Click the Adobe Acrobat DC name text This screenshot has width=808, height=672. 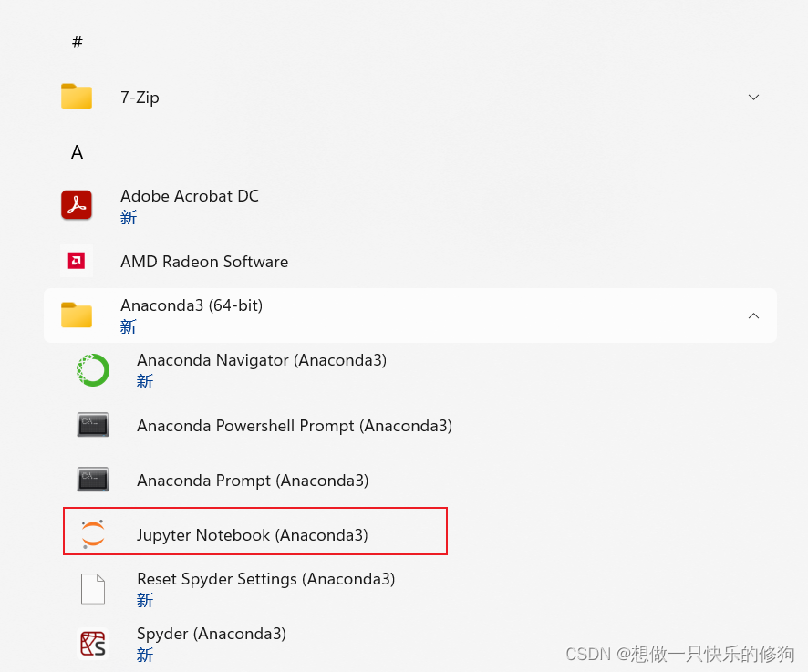point(190,196)
